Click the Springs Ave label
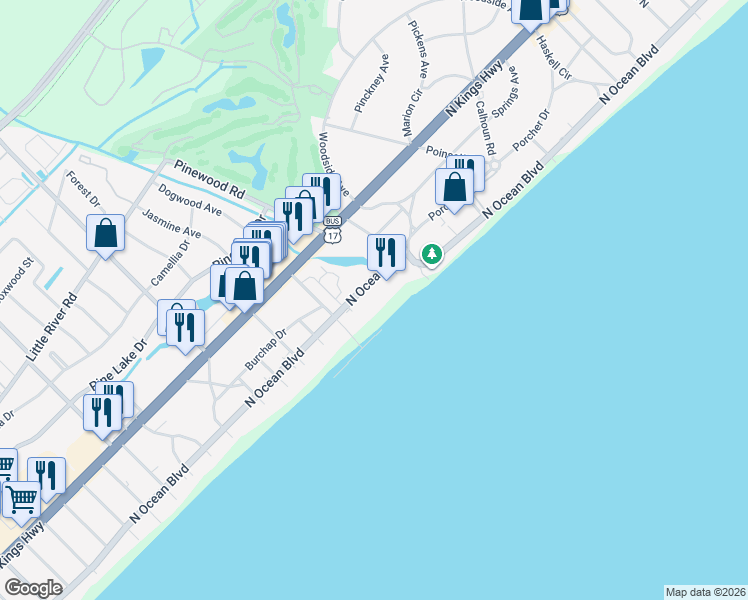Image resolution: width=748 pixels, height=600 pixels. [x=505, y=92]
